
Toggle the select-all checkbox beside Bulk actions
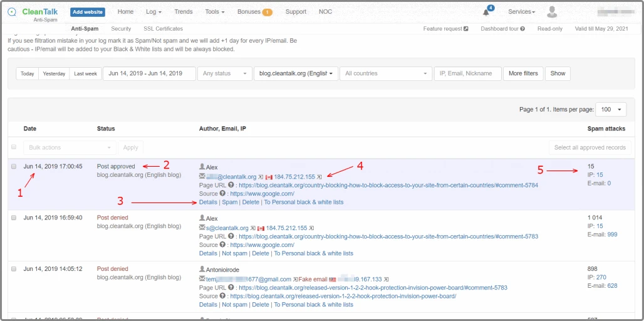pos(14,147)
